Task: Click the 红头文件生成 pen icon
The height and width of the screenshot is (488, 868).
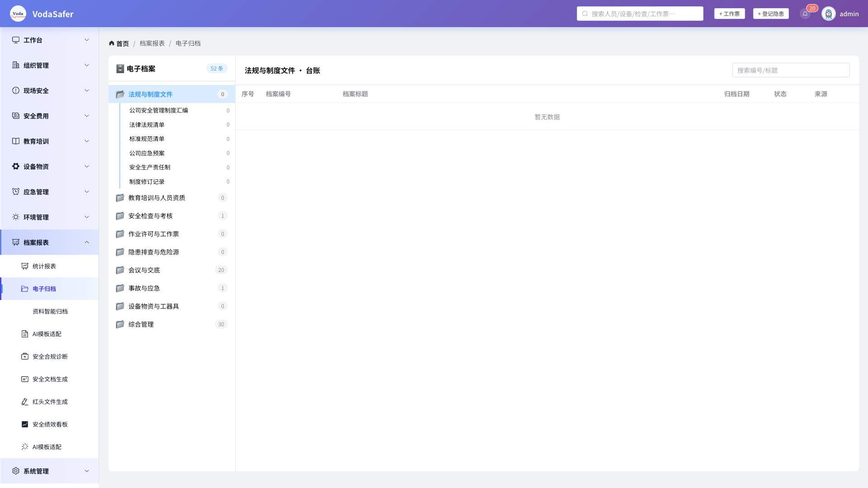Action: pos(25,402)
